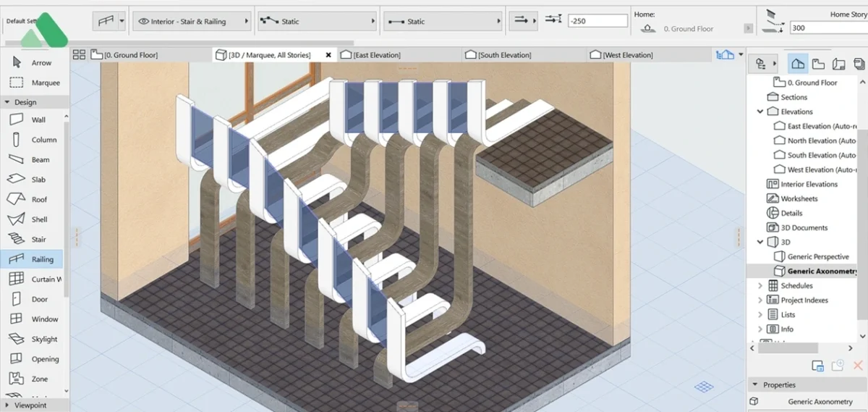Expand the Schedules tree node
This screenshot has width=868, height=412.
[x=760, y=286]
